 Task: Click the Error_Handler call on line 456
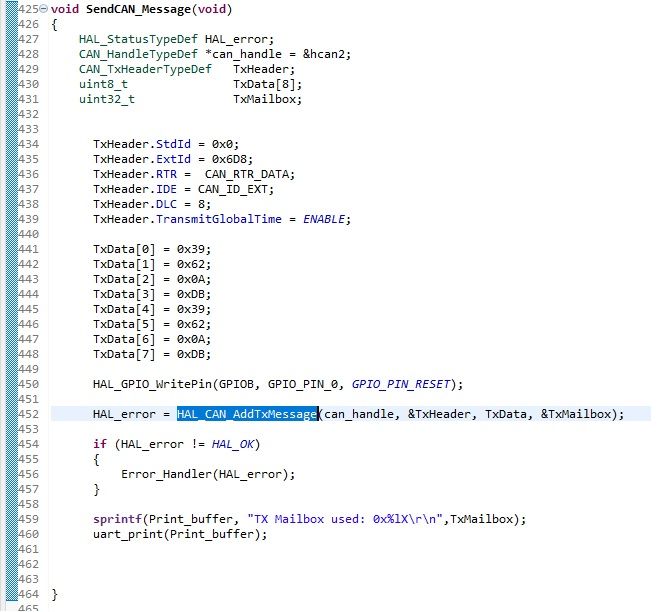pos(166,474)
